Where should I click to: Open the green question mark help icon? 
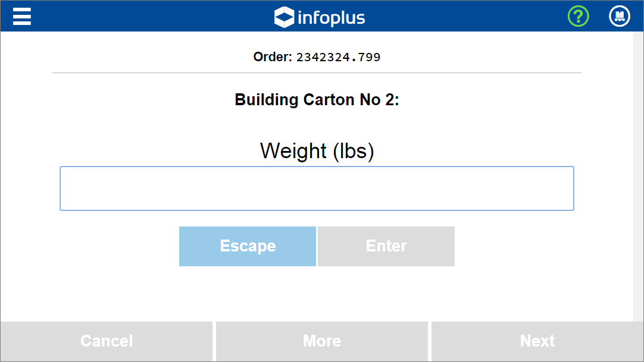(579, 17)
